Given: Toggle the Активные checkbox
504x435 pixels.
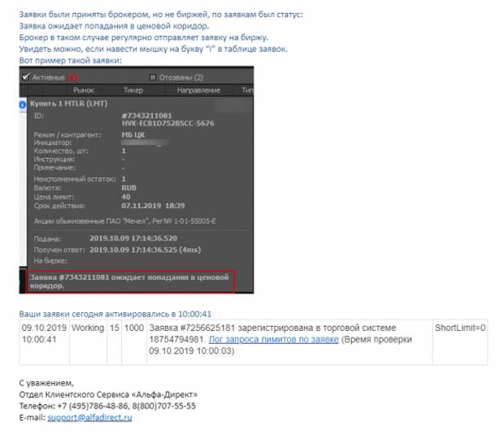Looking at the screenshot, I should [x=26, y=77].
